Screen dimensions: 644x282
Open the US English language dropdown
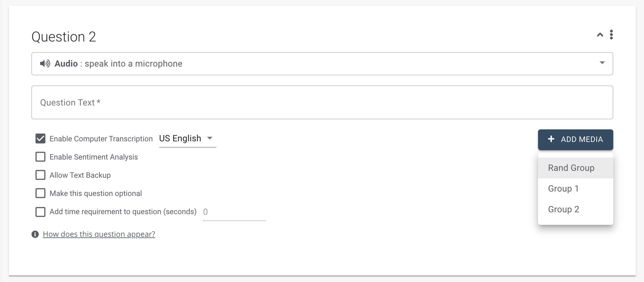pyautogui.click(x=187, y=138)
